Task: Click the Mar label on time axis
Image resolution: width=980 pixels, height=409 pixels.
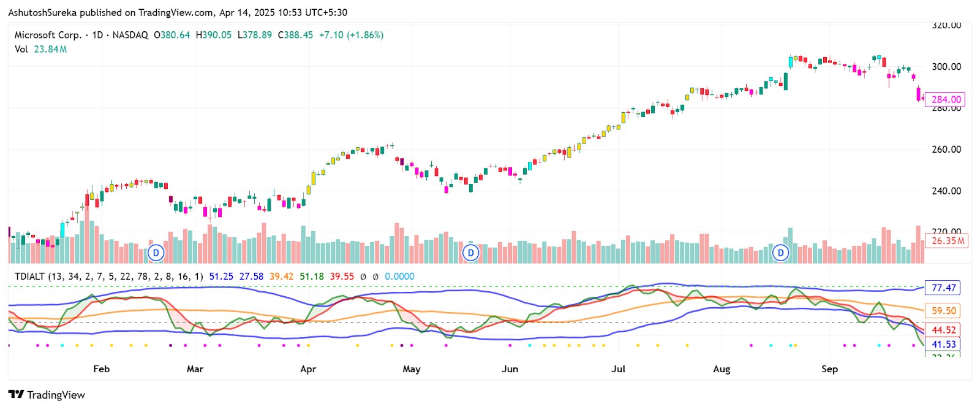Action: point(195,369)
